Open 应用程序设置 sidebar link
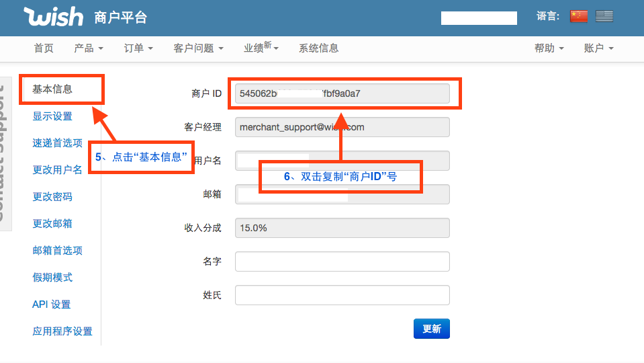The width and height of the screenshot is (644, 363). (62, 331)
